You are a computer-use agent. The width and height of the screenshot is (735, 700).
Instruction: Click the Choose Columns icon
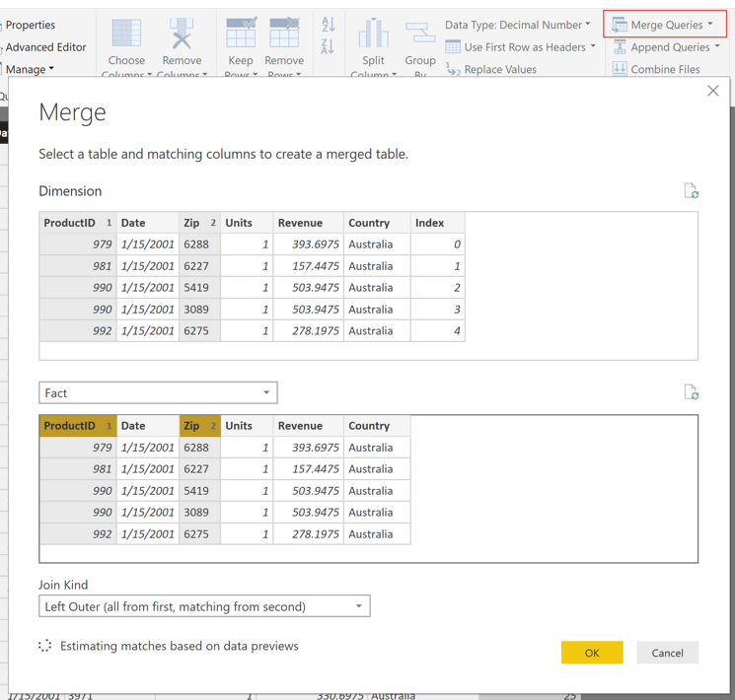[x=126, y=34]
